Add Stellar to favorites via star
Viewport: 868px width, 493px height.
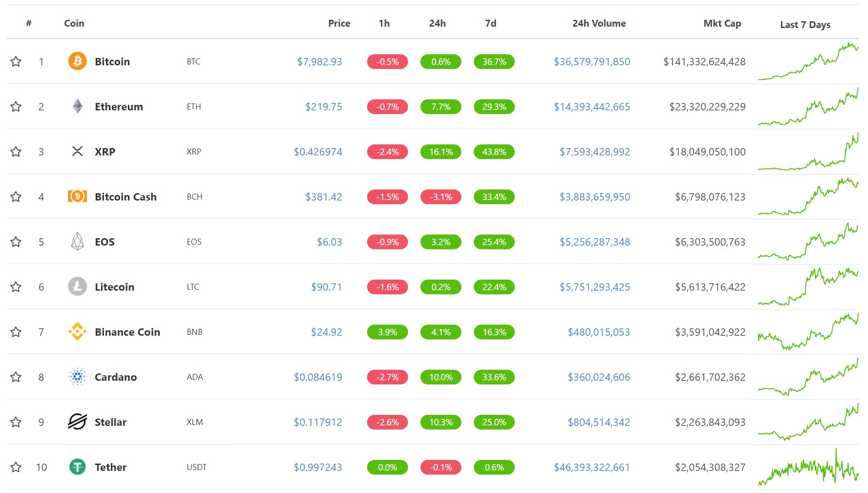tap(16, 422)
